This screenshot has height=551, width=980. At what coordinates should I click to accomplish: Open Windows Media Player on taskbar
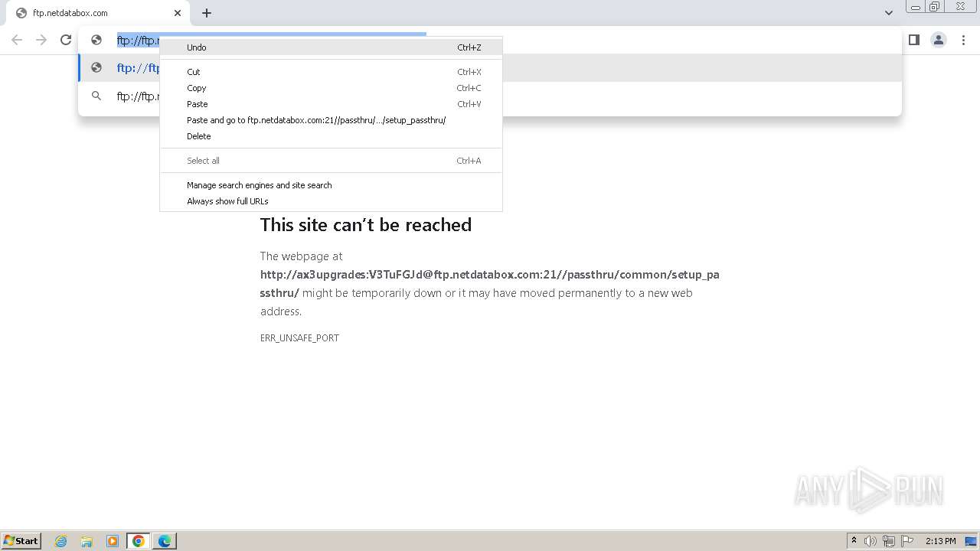113,541
